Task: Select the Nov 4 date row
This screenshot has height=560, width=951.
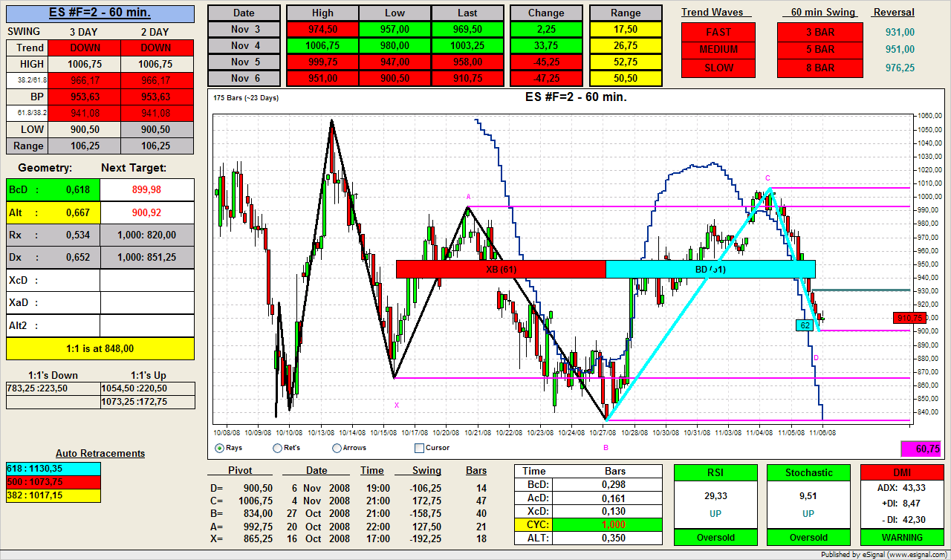Action: (244, 46)
